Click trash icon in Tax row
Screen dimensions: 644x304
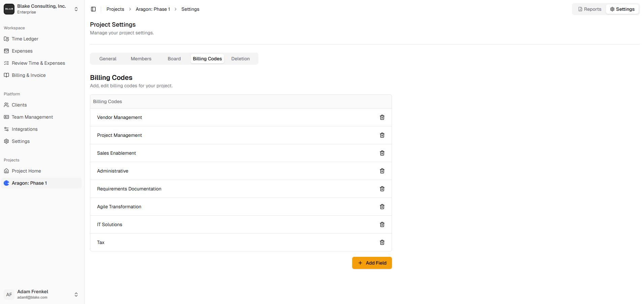(x=382, y=242)
